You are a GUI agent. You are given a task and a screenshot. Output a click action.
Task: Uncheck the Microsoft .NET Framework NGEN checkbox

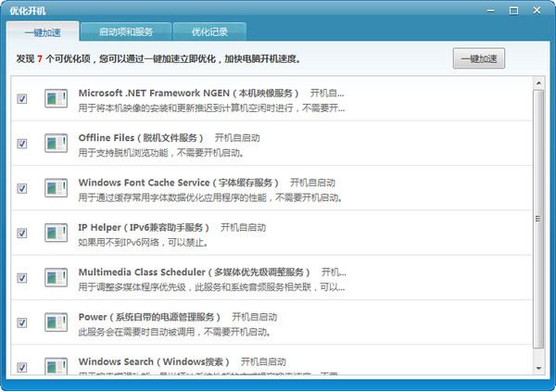point(22,98)
